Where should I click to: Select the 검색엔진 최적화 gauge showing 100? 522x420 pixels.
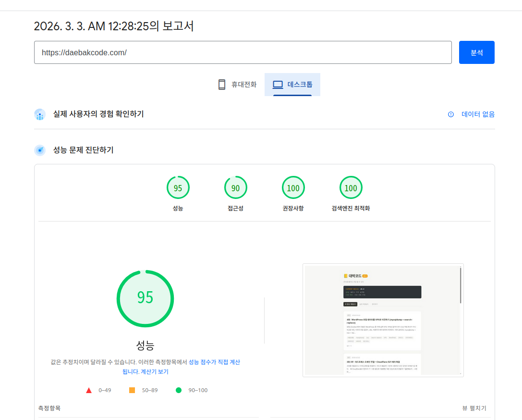tap(351, 187)
